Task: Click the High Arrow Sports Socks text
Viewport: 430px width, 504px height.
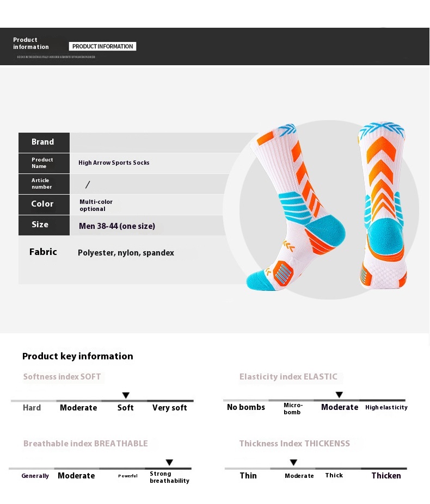Action: pos(114,163)
